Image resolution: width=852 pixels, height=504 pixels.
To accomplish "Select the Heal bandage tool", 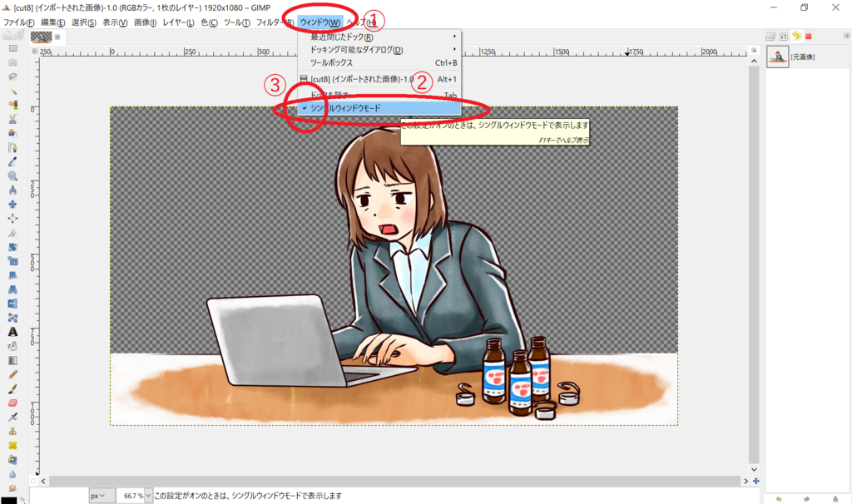I will pyautogui.click(x=12, y=445).
